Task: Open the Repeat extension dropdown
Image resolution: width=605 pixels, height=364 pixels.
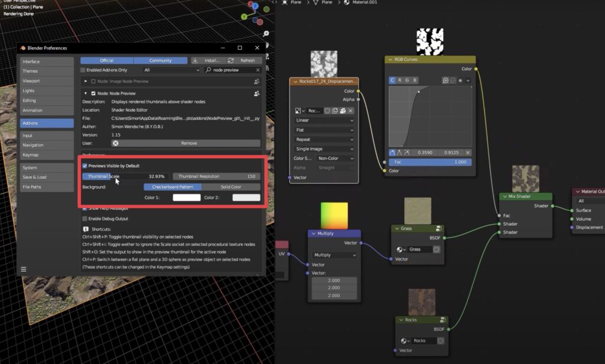Action: click(x=324, y=139)
